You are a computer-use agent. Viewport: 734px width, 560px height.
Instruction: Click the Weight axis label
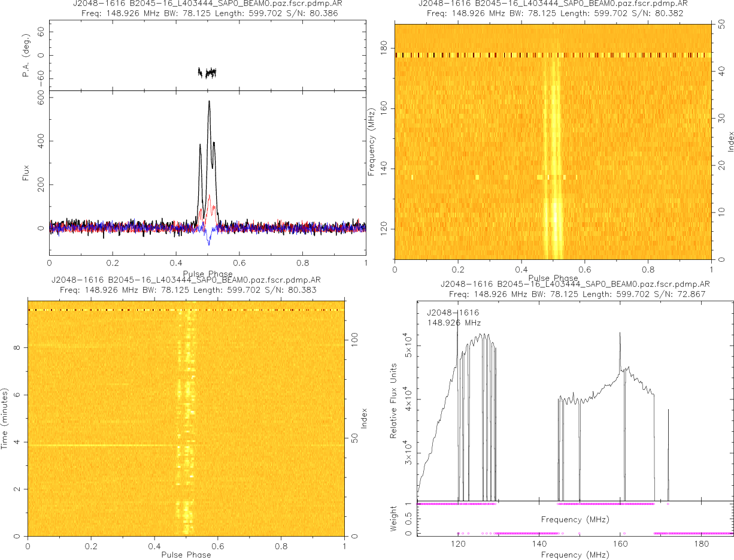point(394,518)
